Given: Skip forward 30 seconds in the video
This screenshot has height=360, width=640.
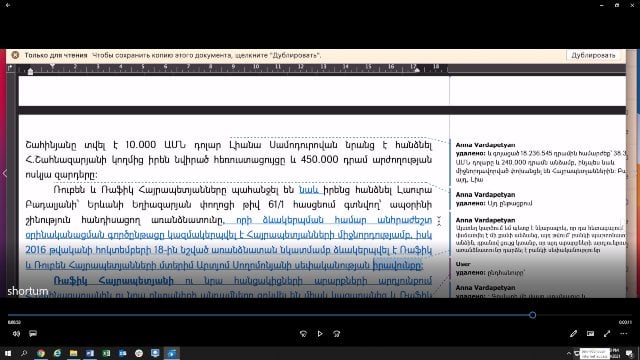Looking at the screenshot, I should click(336, 333).
